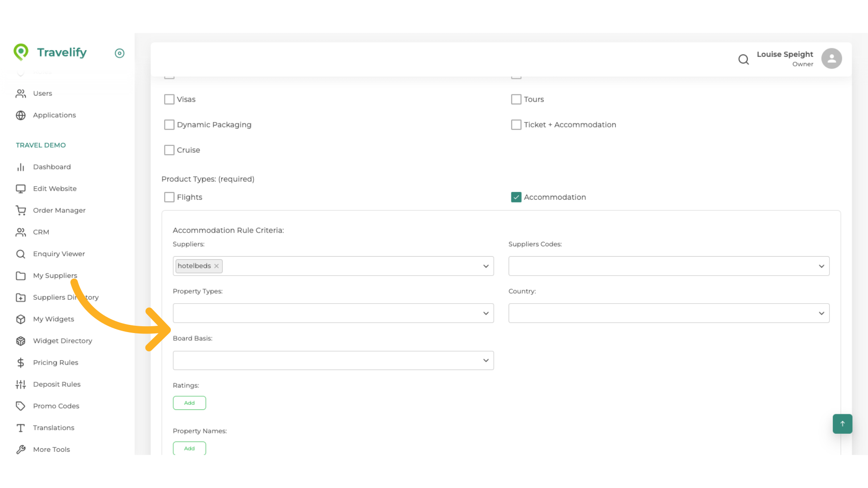The width and height of the screenshot is (868, 488).
Task: Click the CRM people icon
Action: pos(21,232)
